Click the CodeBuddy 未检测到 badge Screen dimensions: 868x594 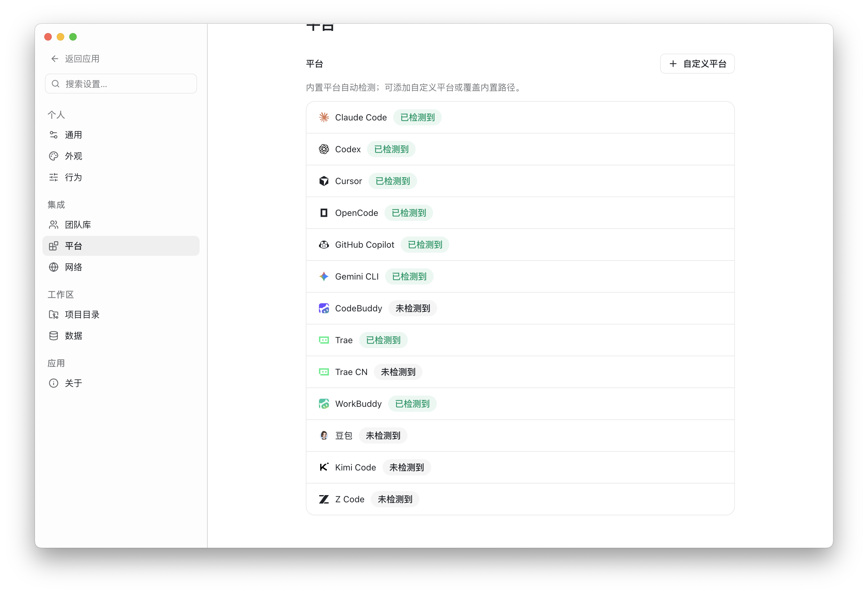413,308
